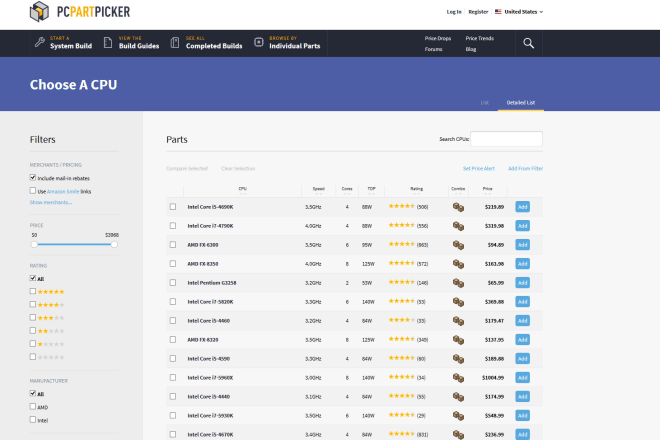Open combo deals for Intel Core i7-5820K
The height and width of the screenshot is (440, 660).
point(458,302)
